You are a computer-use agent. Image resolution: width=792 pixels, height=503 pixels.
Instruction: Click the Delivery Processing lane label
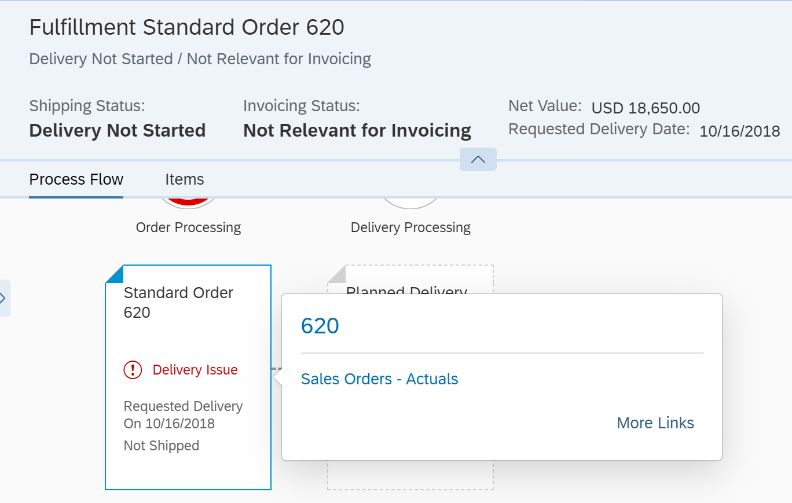click(x=411, y=227)
